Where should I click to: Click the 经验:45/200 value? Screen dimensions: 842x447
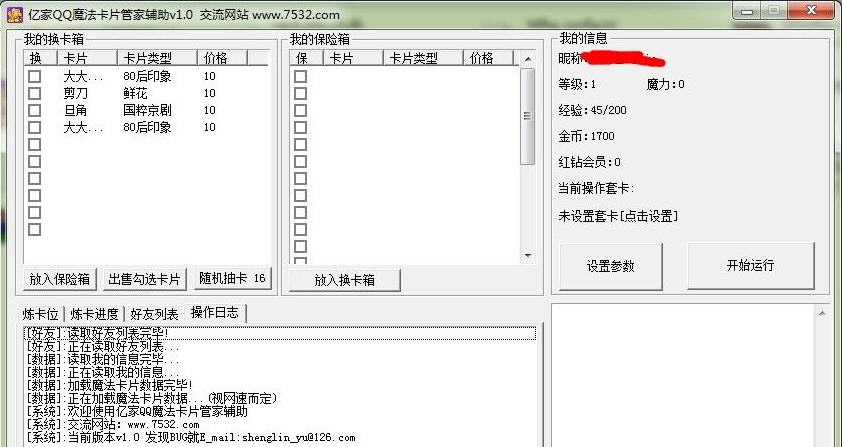coord(592,110)
